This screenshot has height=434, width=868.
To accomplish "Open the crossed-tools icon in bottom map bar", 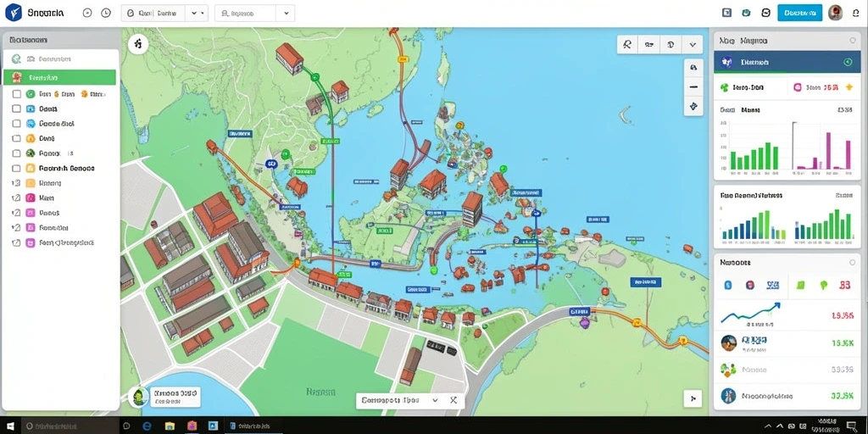I will tap(453, 400).
